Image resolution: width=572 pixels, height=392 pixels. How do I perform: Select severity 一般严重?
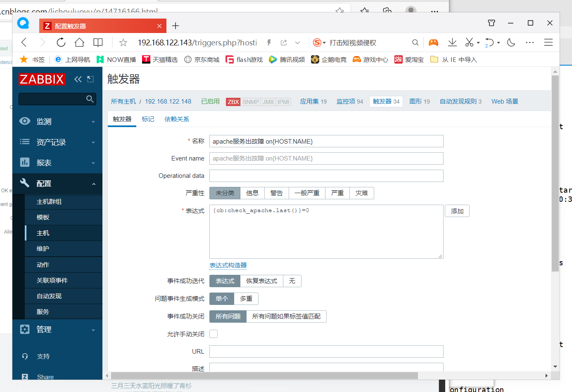pyautogui.click(x=307, y=193)
